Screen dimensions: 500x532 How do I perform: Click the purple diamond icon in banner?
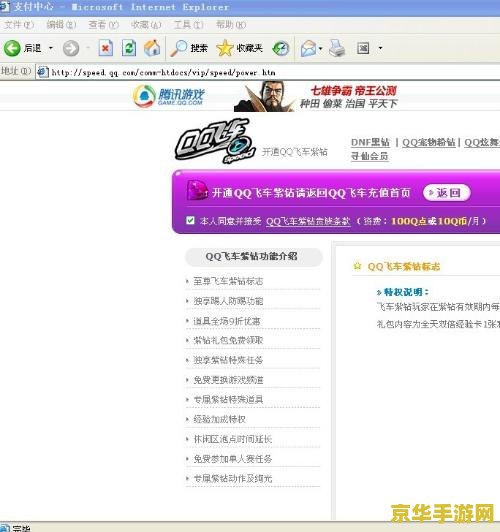197,190
